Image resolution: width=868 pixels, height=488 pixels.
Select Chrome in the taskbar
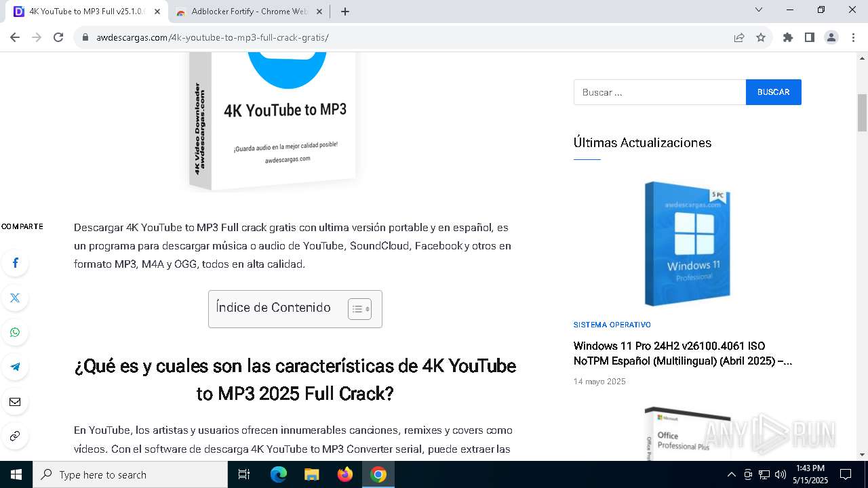click(x=378, y=474)
